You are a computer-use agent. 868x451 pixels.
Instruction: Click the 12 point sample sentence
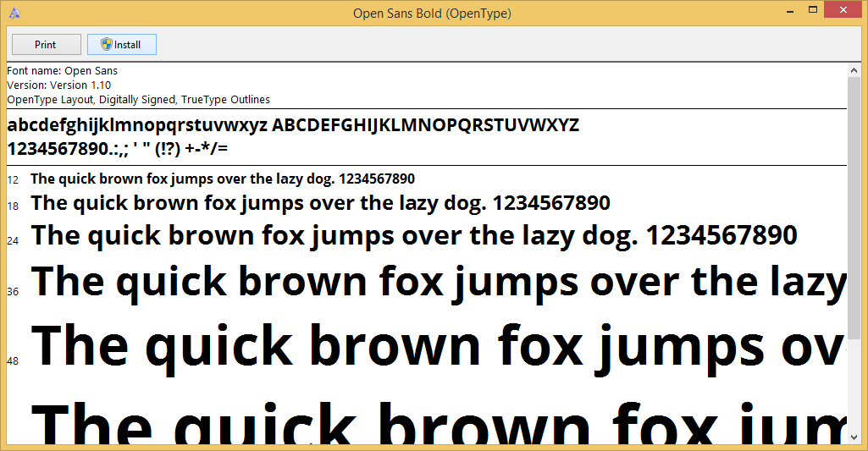click(223, 179)
